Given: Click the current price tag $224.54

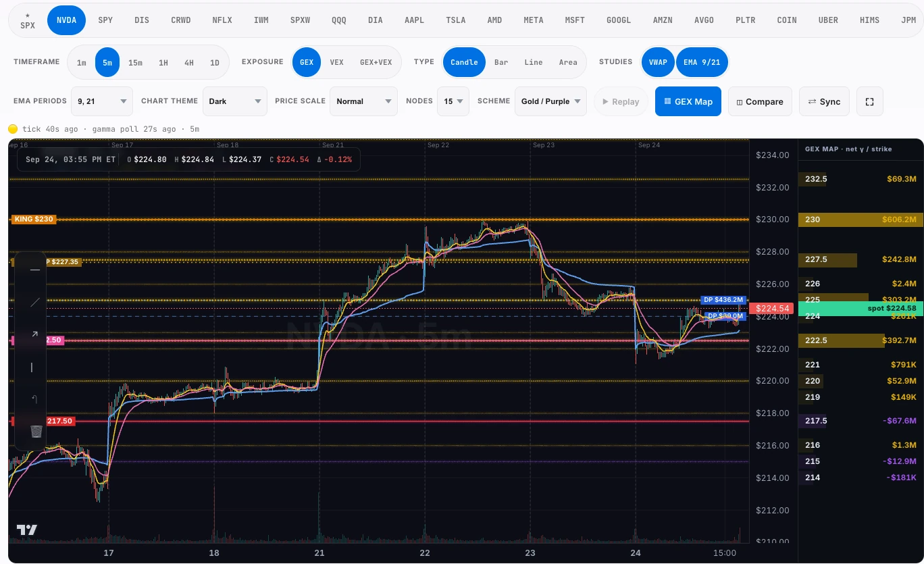Looking at the screenshot, I should pos(773,309).
